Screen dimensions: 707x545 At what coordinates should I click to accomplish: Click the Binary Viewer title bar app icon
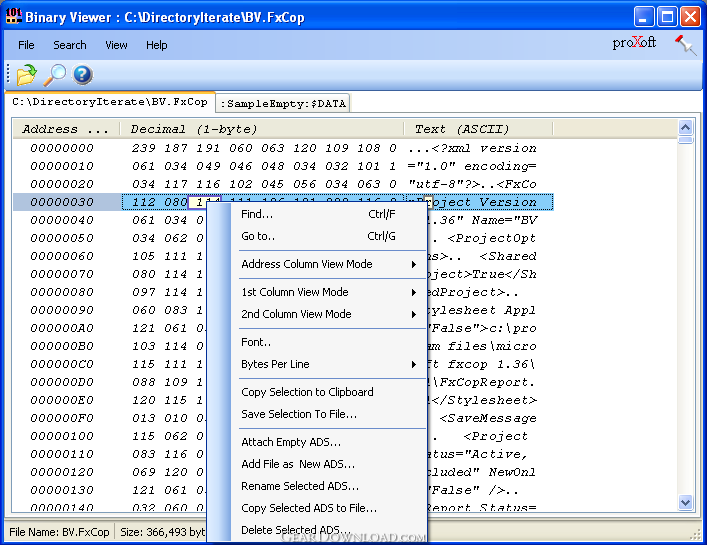coord(14,16)
